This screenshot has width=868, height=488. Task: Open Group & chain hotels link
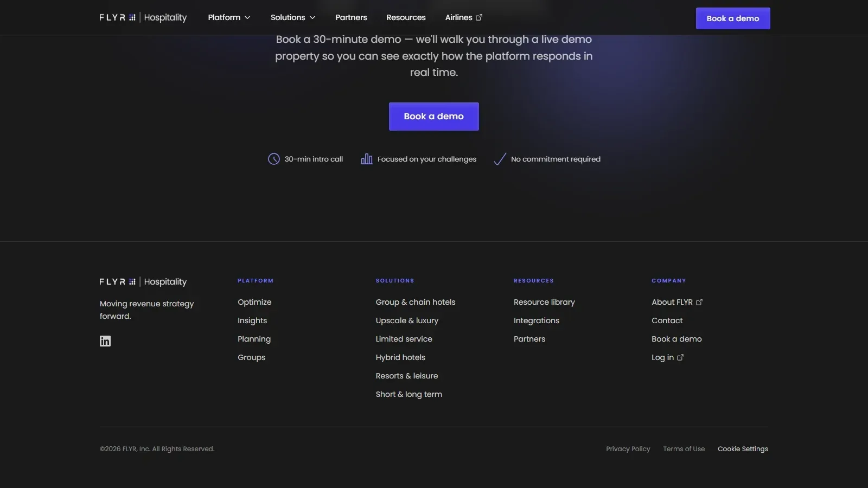tap(416, 302)
